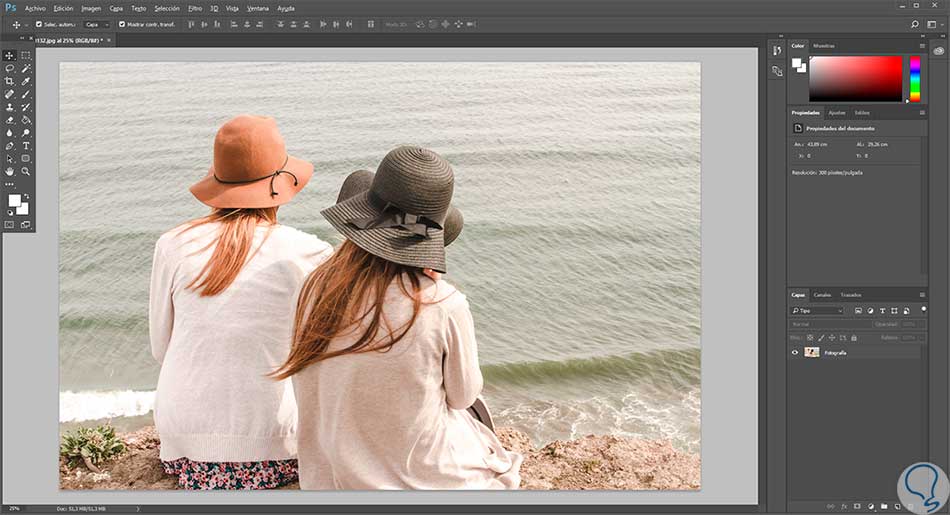This screenshot has height=515, width=950.
Task: Hide the Fotografía layer with eye icon
Action: 795,352
